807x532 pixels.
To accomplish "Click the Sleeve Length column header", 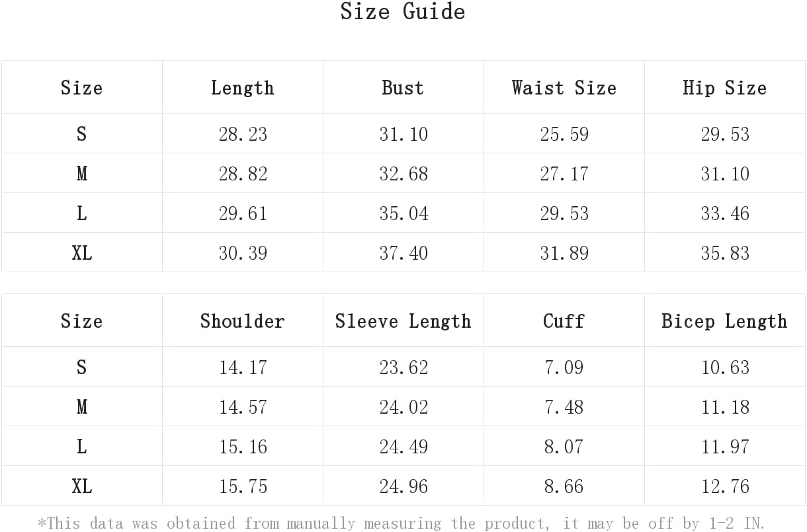I will pyautogui.click(x=403, y=321).
